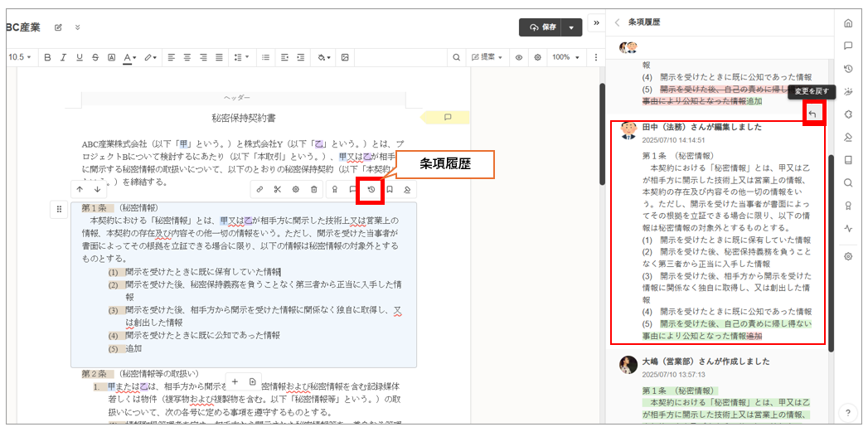Delete clause using the trash icon
The image size is (868, 432).
[x=314, y=190]
